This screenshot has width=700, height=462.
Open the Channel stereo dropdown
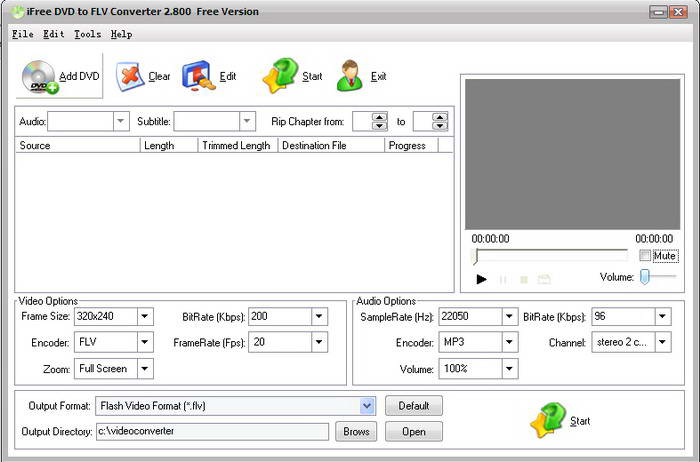[x=662, y=342]
